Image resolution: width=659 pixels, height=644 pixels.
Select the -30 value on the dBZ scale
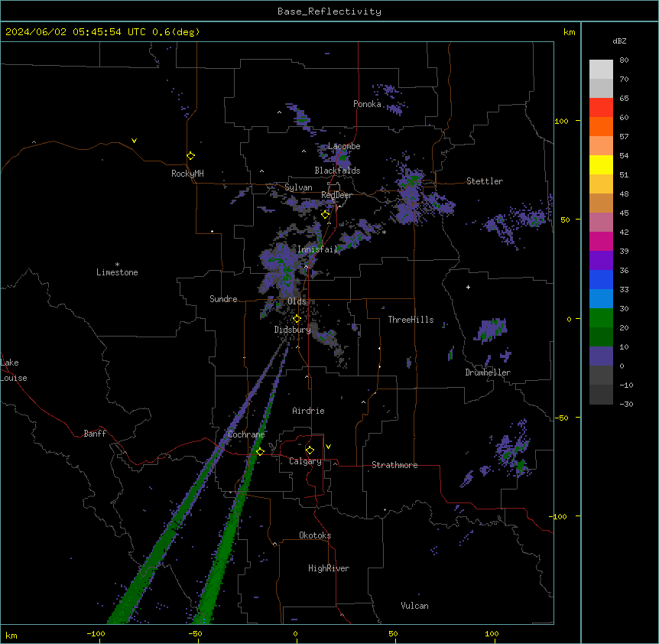626,404
